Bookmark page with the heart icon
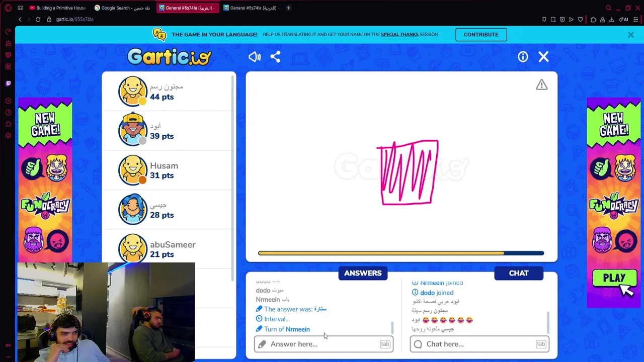The image size is (644, 362). [580, 20]
